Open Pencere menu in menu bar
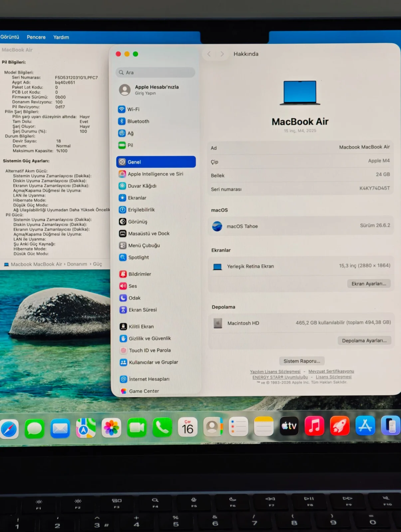This screenshot has height=532, width=401. pos(36,37)
